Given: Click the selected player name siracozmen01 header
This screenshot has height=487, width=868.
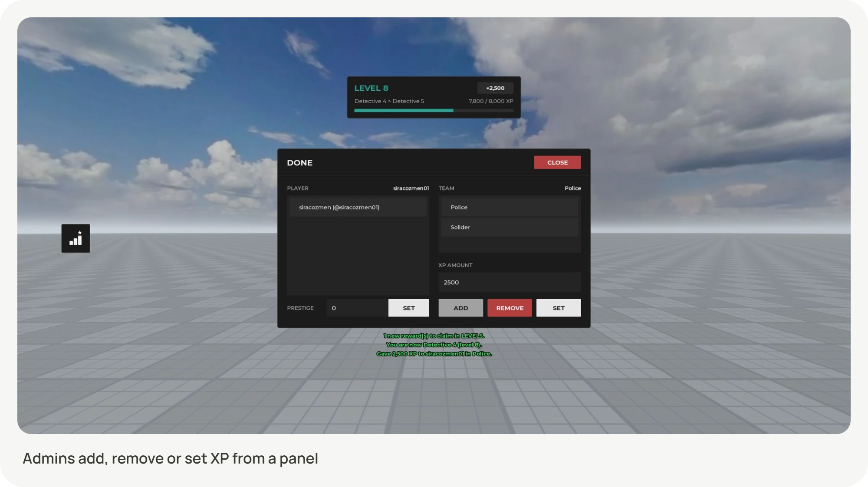Looking at the screenshot, I should pos(411,188).
